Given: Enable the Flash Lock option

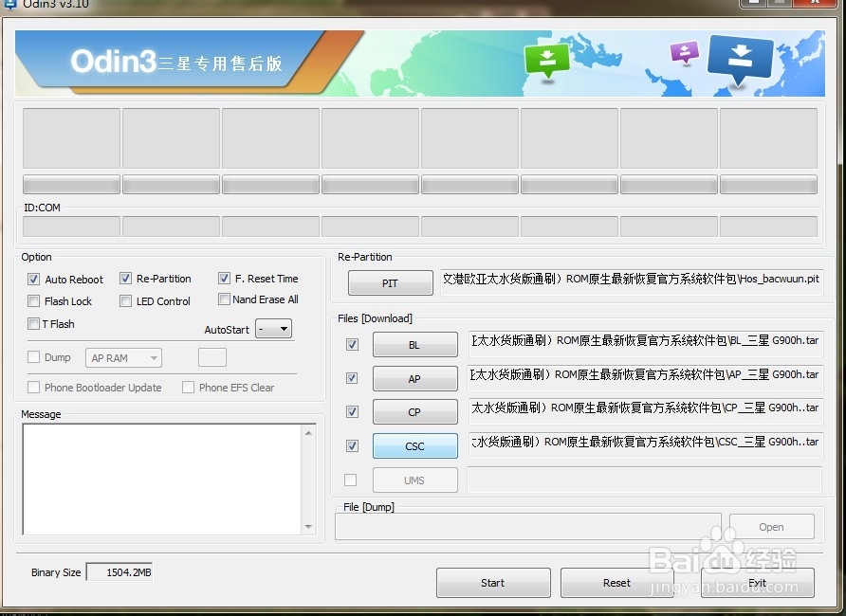Looking at the screenshot, I should 33,300.
